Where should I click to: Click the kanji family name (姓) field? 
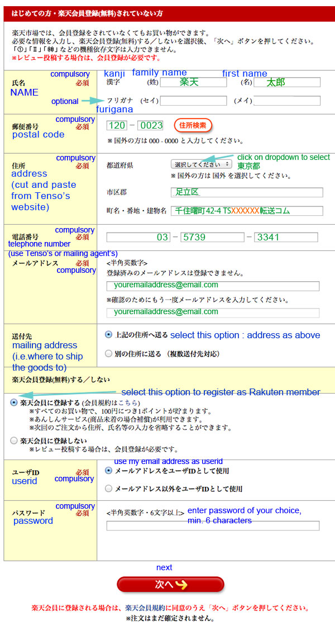click(193, 82)
